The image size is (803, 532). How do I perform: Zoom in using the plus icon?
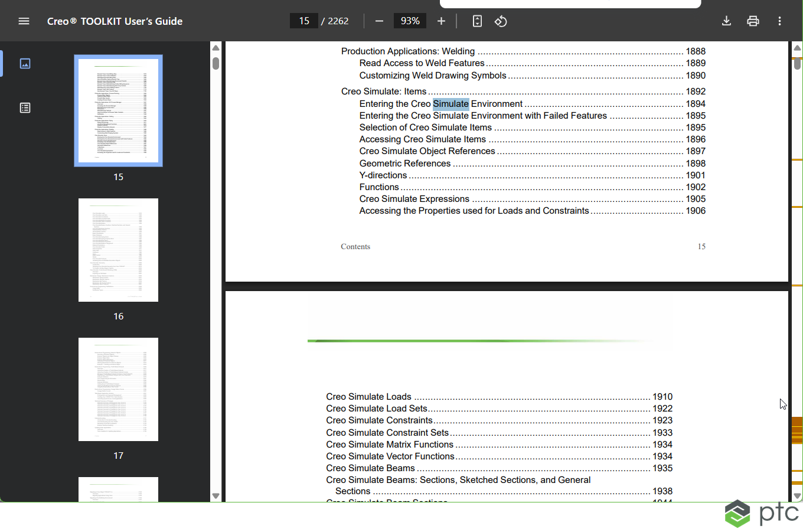pos(441,21)
